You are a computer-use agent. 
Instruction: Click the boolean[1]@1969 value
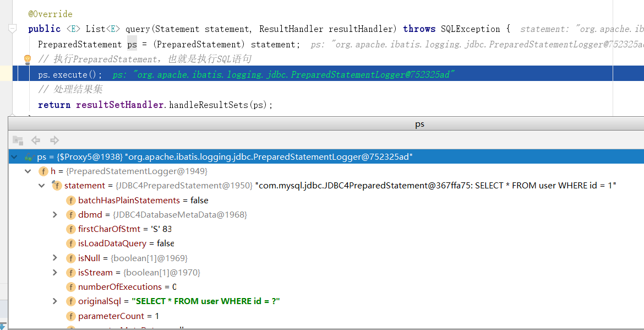149,258
